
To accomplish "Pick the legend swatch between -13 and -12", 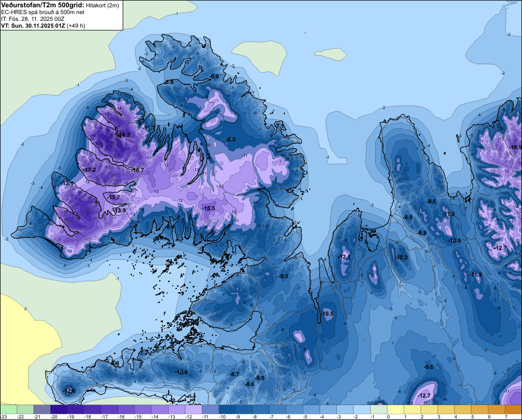I will (177, 409).
